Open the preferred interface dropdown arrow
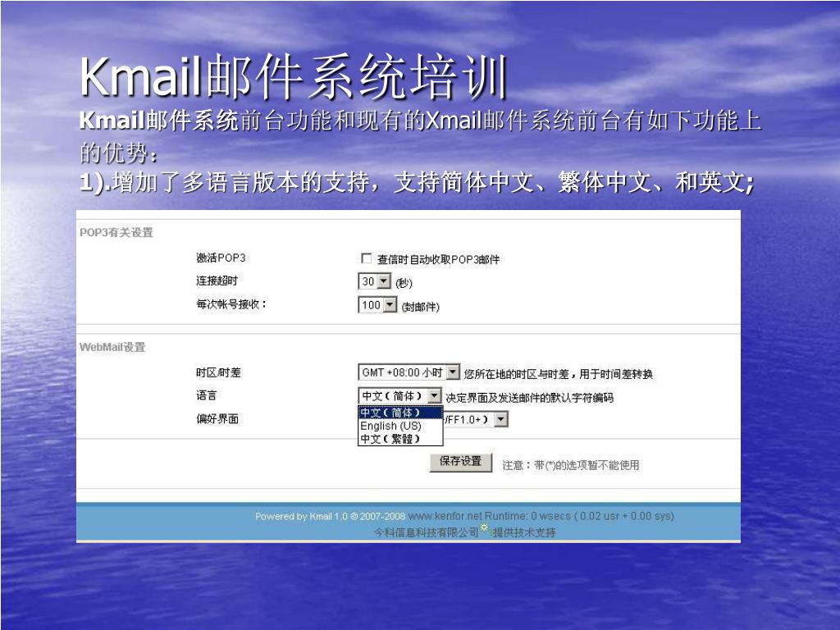The width and height of the screenshot is (840, 630). coord(500,419)
